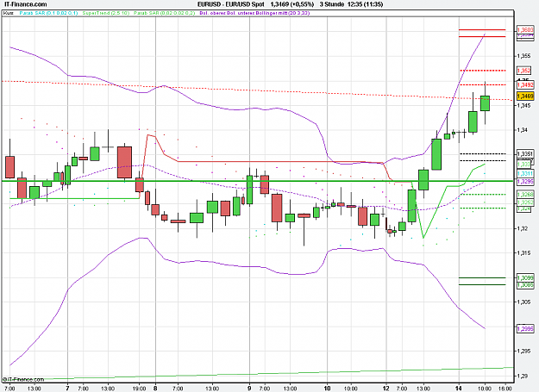This screenshot has height=392, width=539.
Task: Click the yellow 1,3469 current price tag
Action: pyautogui.click(x=525, y=96)
